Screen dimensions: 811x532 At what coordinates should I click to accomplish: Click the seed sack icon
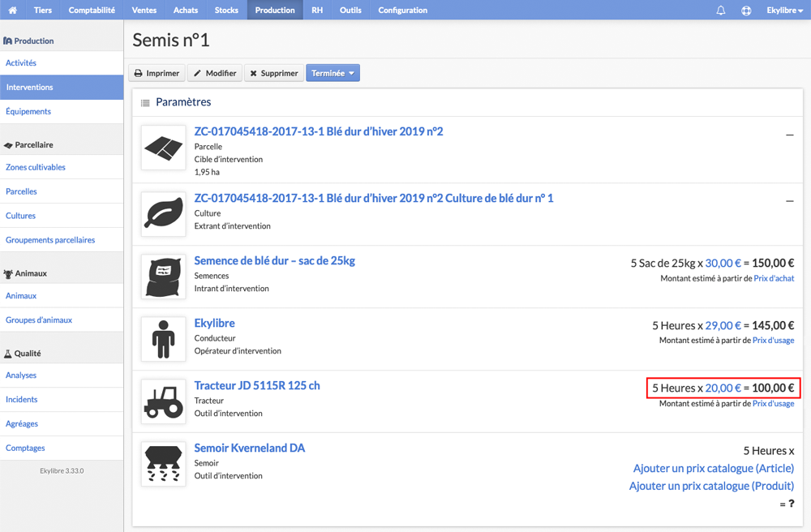click(x=164, y=277)
